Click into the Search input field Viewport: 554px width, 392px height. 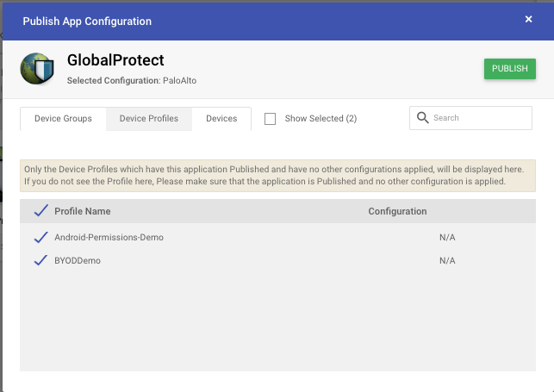pos(470,118)
